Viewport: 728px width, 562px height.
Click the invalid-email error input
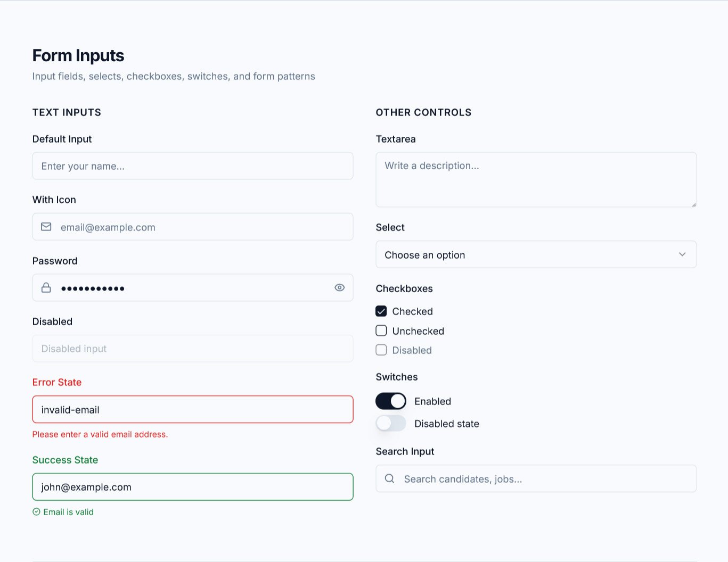tap(193, 410)
